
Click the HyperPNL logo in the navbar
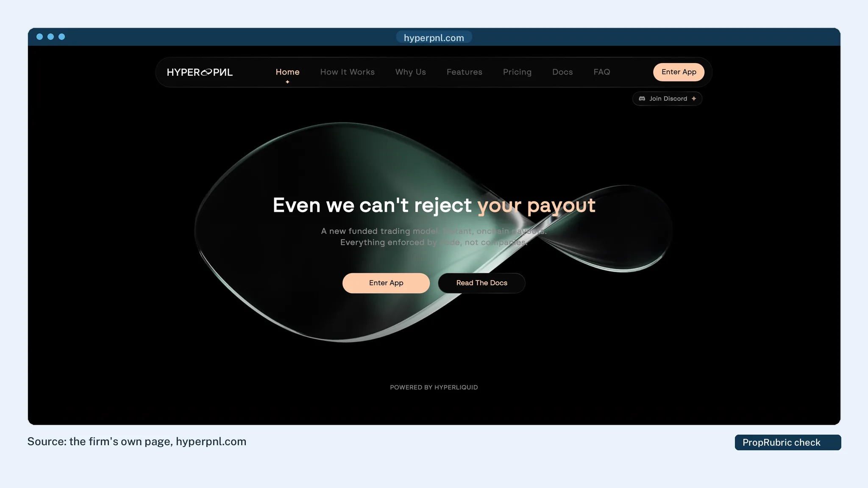tap(200, 72)
